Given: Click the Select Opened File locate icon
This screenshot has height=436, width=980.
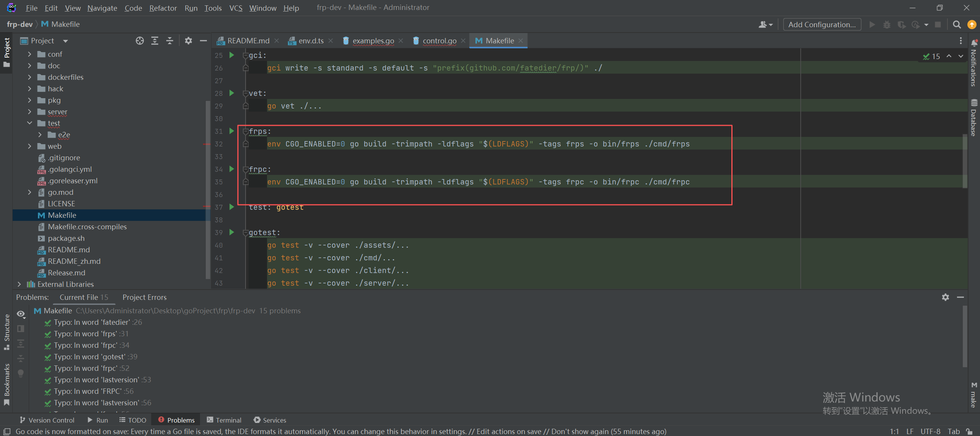Looking at the screenshot, I should tap(140, 41).
